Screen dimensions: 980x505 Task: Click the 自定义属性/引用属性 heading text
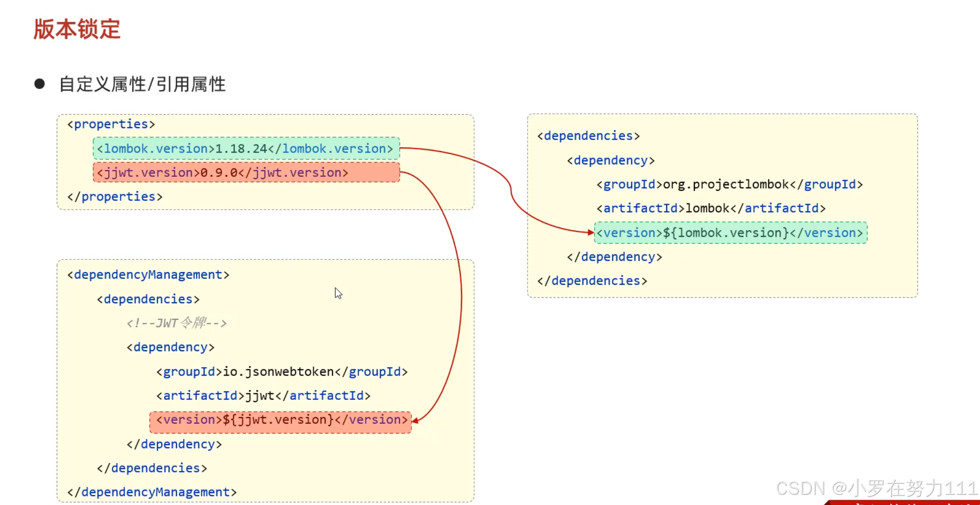click(x=142, y=84)
